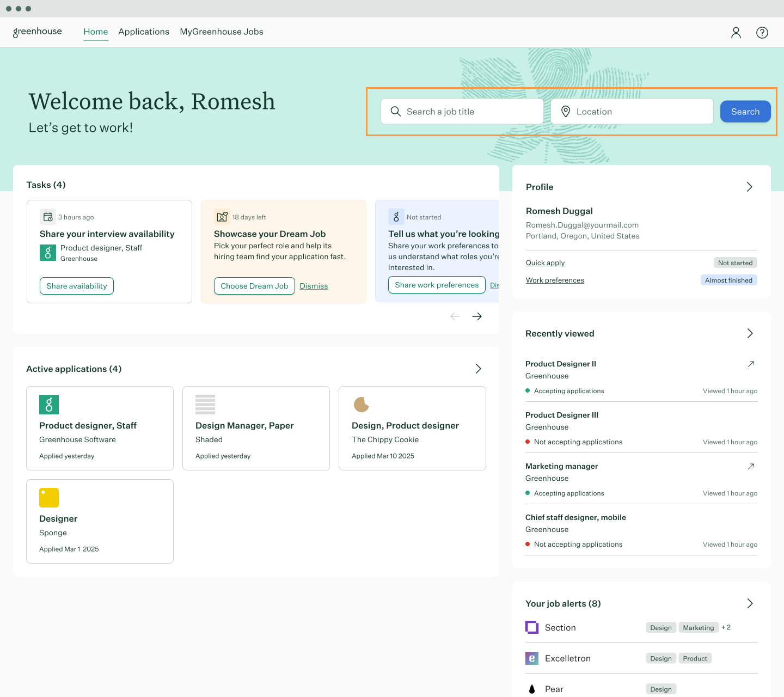
Task: Expand the Recently viewed chevron
Action: pyautogui.click(x=750, y=333)
